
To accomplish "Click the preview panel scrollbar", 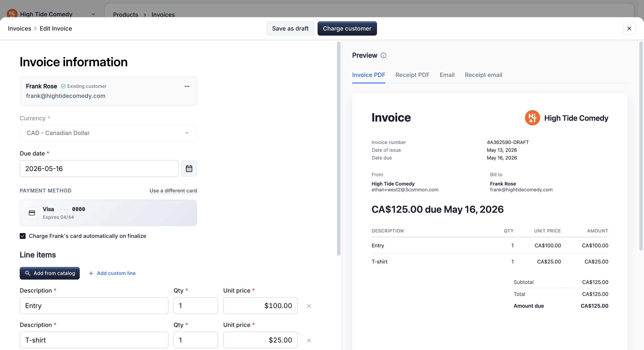I will tap(641, 146).
